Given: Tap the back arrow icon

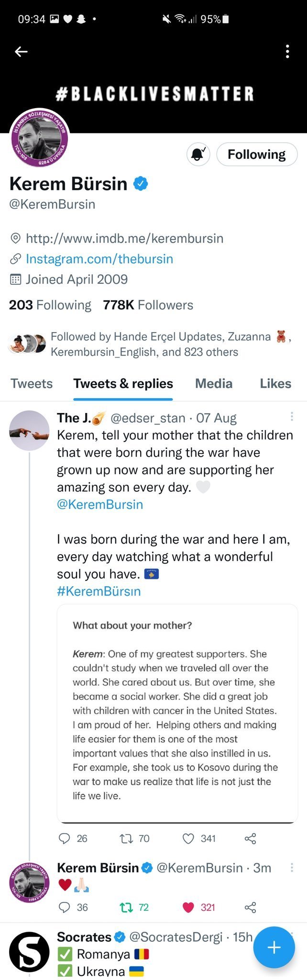Looking at the screenshot, I should [x=22, y=52].
